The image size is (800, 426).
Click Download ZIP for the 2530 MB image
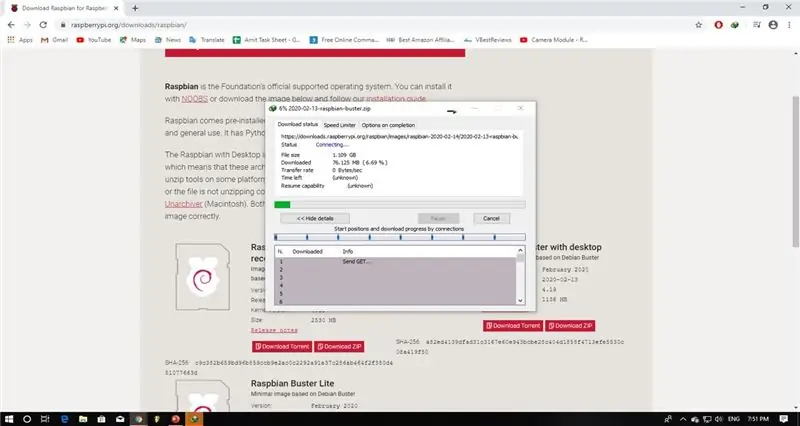[x=339, y=346]
